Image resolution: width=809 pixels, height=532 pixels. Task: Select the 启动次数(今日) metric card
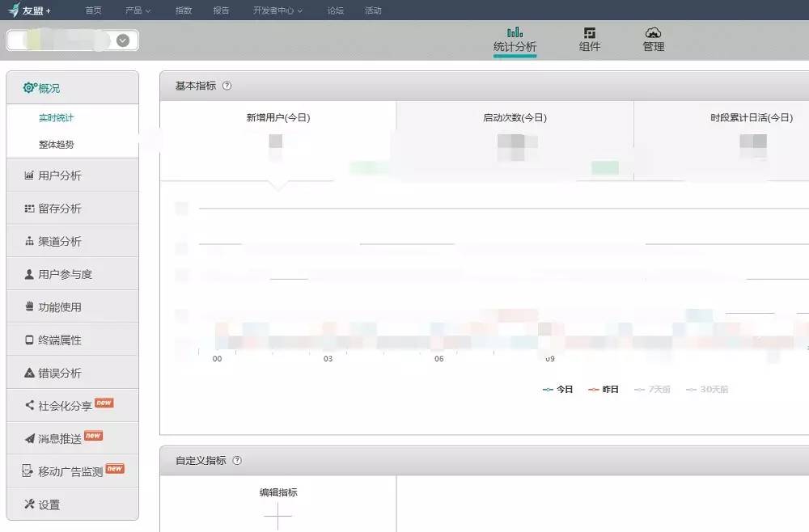tap(515, 141)
